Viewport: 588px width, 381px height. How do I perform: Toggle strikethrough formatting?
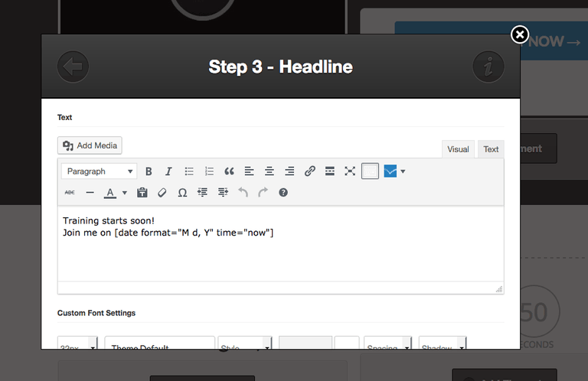click(70, 193)
